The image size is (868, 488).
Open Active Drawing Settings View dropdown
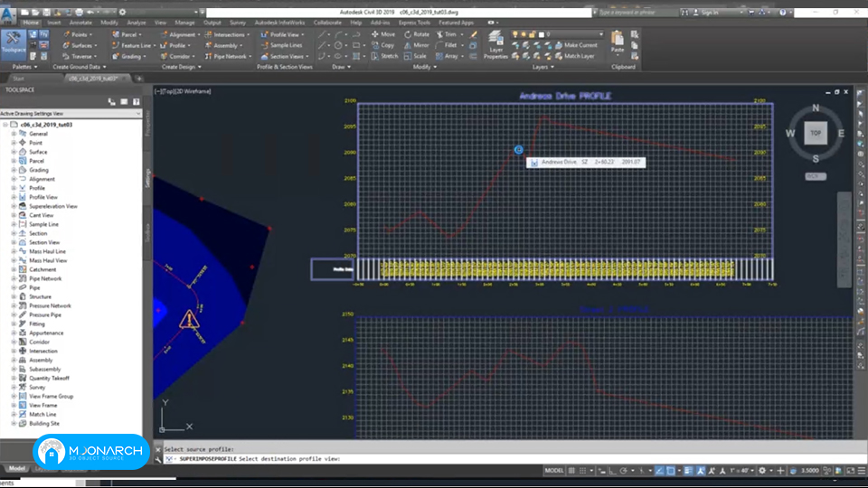point(71,114)
